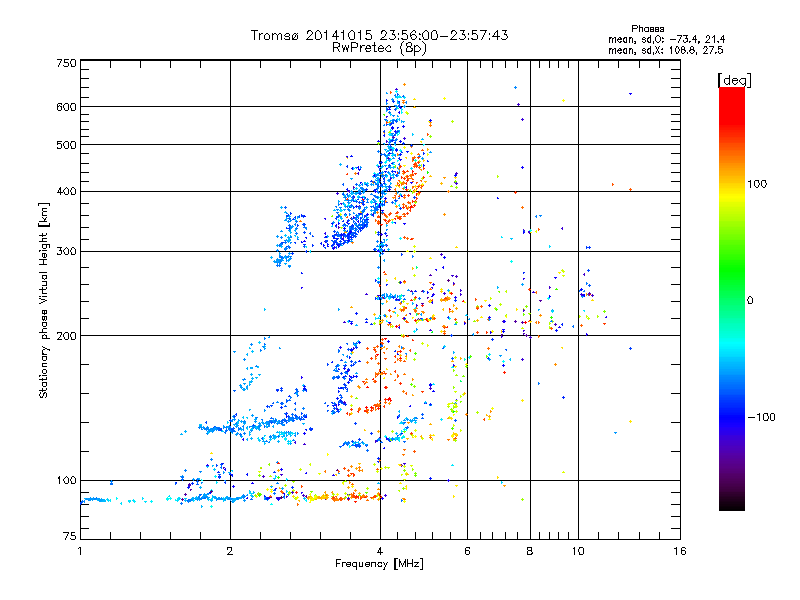
Task: Click the x-axis tick label '4'
Action: pos(380,551)
